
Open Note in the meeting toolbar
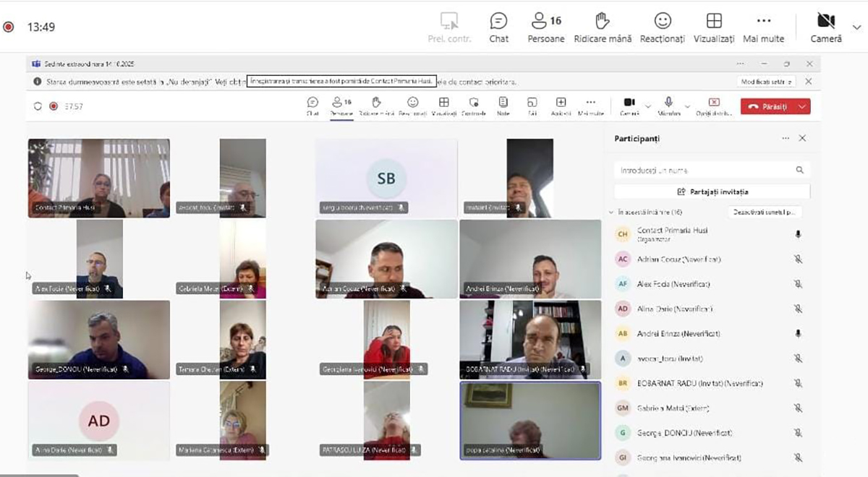click(503, 106)
